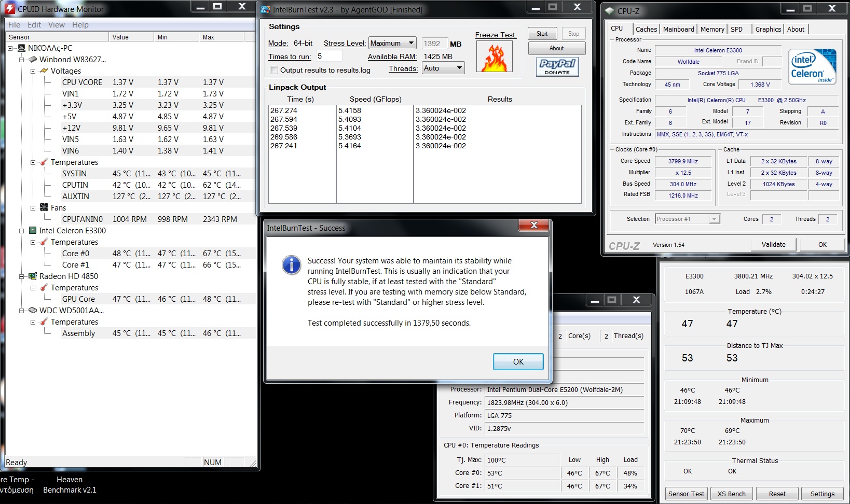Image resolution: width=850 pixels, height=504 pixels.
Task: Switch to Memory tab in CPU-Z
Action: 712,30
